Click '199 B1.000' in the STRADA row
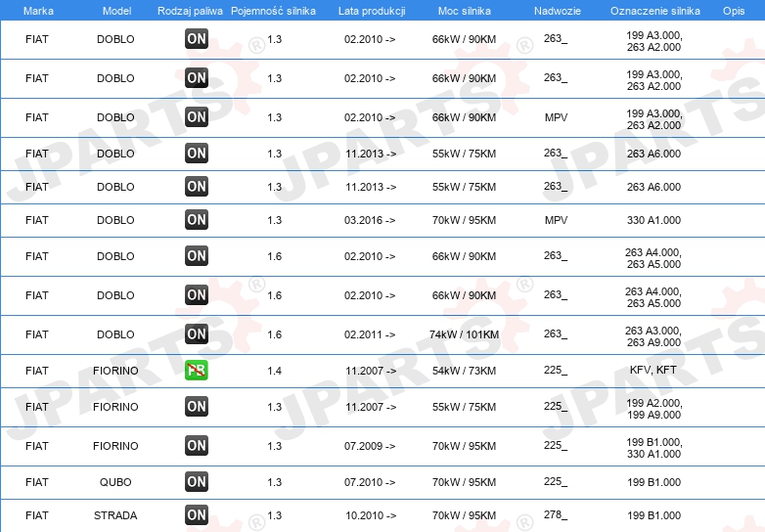This screenshot has height=532, width=765. (x=653, y=515)
